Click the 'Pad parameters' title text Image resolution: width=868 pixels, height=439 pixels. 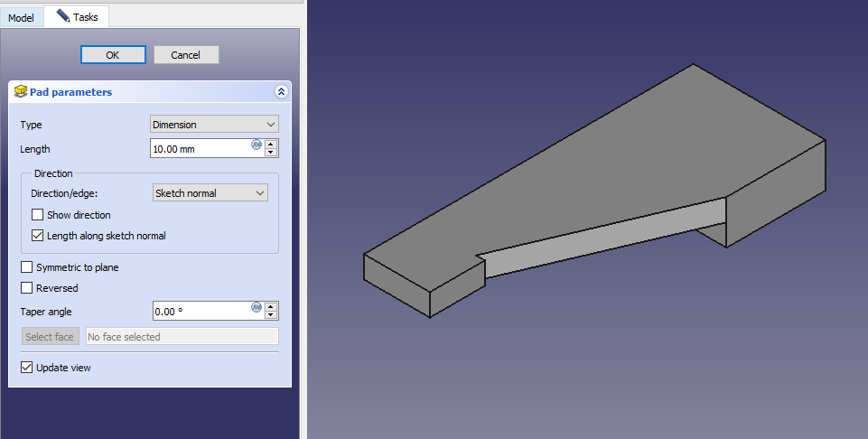click(x=70, y=92)
